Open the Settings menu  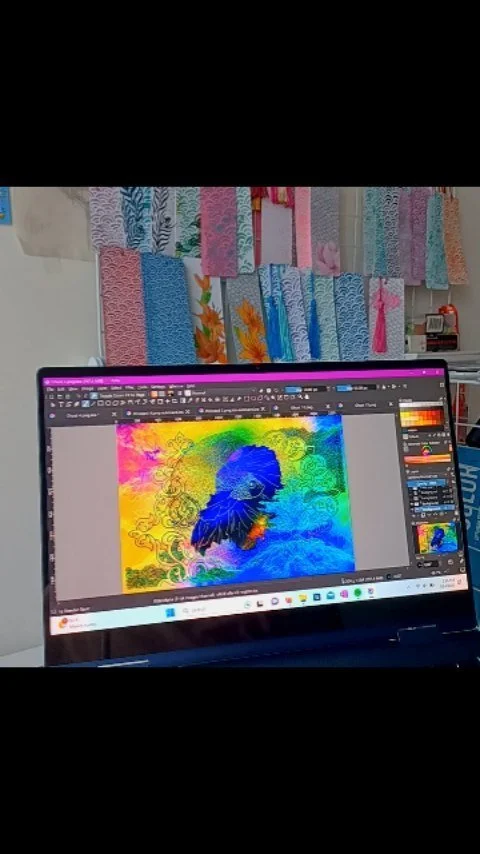(158, 387)
